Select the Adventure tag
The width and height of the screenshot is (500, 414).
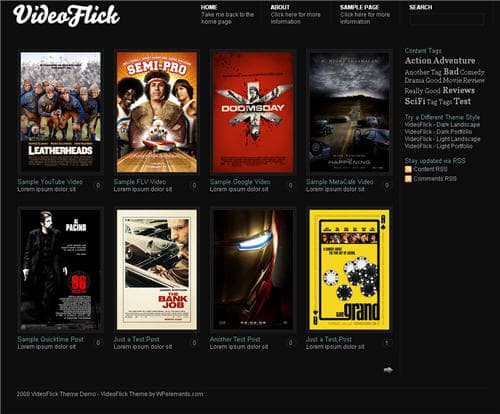pyautogui.click(x=455, y=61)
